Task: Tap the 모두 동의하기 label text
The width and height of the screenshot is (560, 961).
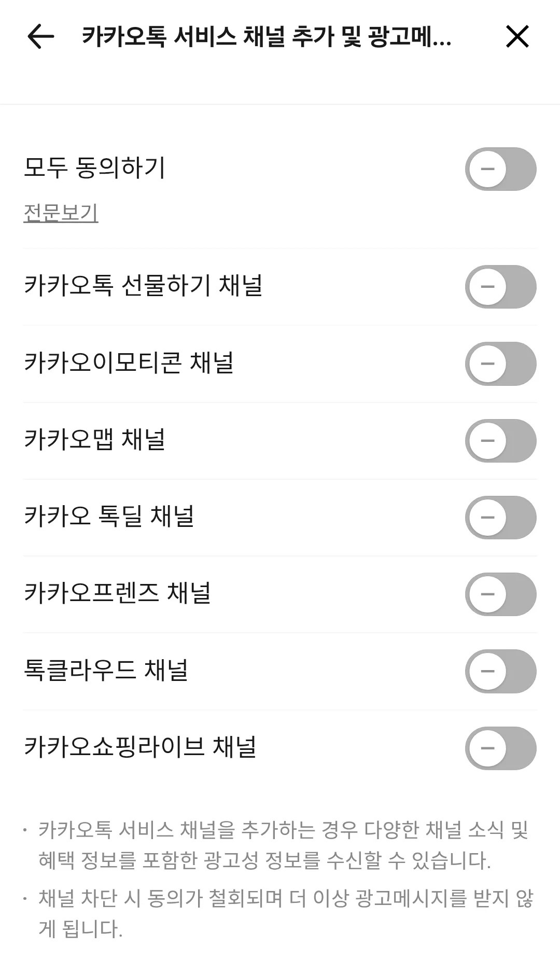Action: (94, 168)
